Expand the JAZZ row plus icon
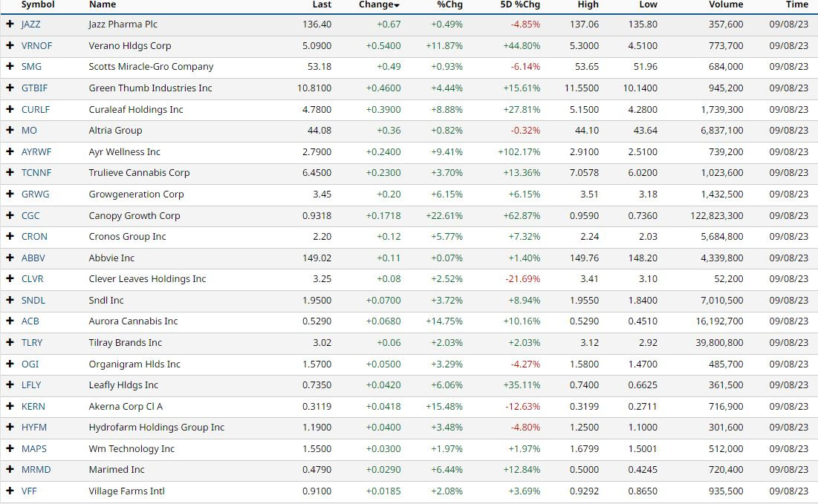Screen dimensions: 818x504 click(10, 24)
